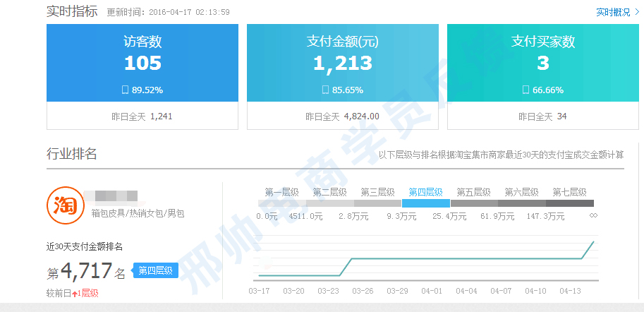Viewport: 644px width, 312px height.
Task: Click the blue 第四层级 badge beside ranking
Action: 156,270
